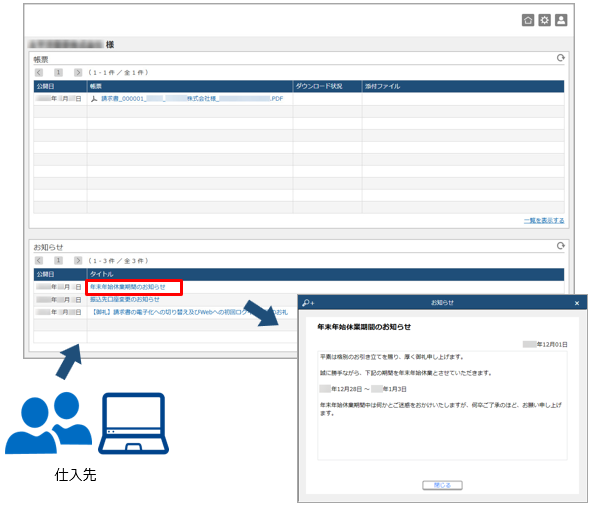The width and height of the screenshot is (591, 508).
Task: Click the 一覧を表示する link
Action: (x=544, y=220)
